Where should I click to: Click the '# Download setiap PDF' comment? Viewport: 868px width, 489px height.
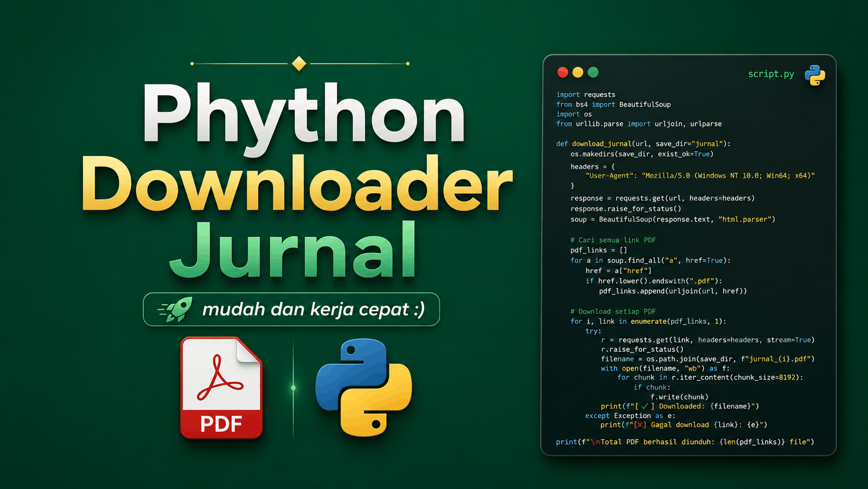[x=613, y=311]
